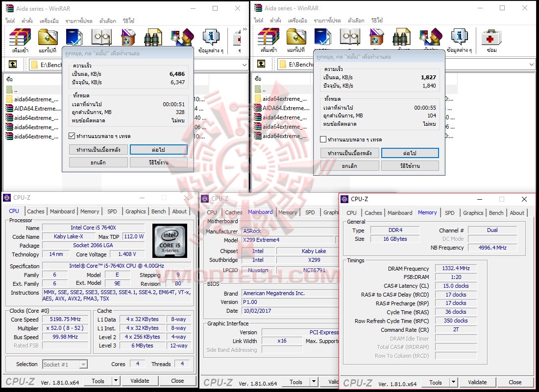Open the E:\Bench path dropdown in right WinRAR
The width and height of the screenshot is (539, 392).
532,64
